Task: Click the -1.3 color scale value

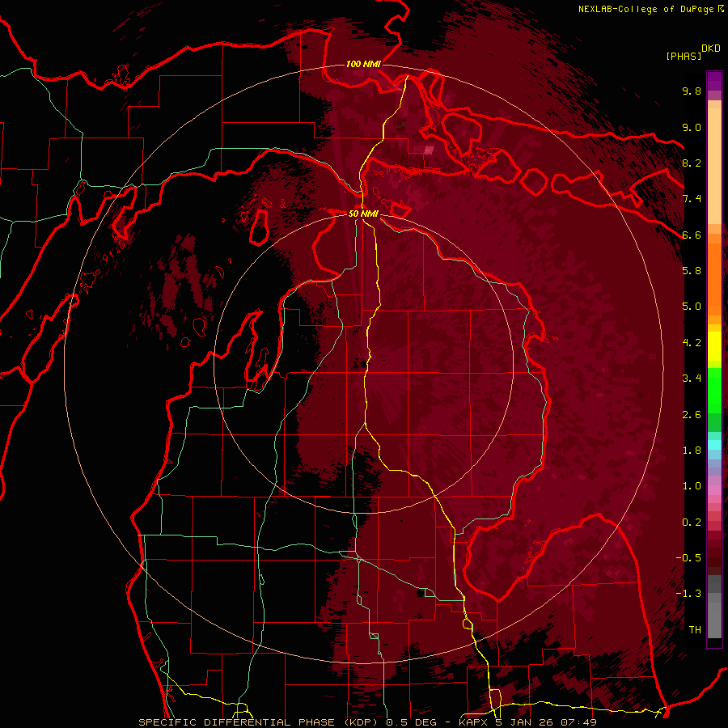Action: tap(688, 594)
